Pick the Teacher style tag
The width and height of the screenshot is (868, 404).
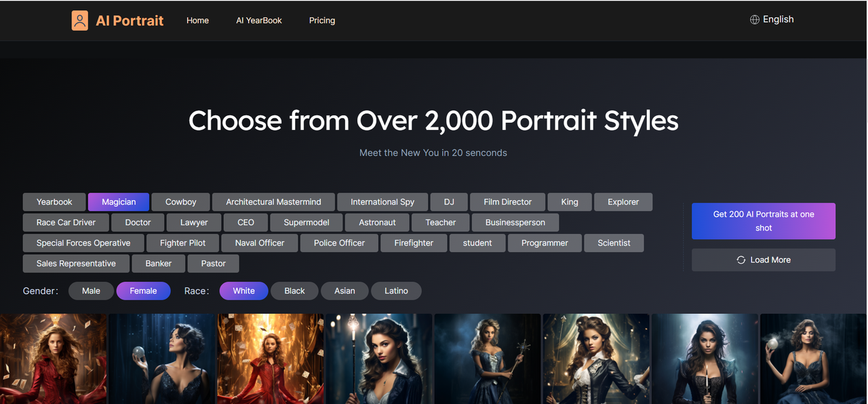tap(441, 222)
